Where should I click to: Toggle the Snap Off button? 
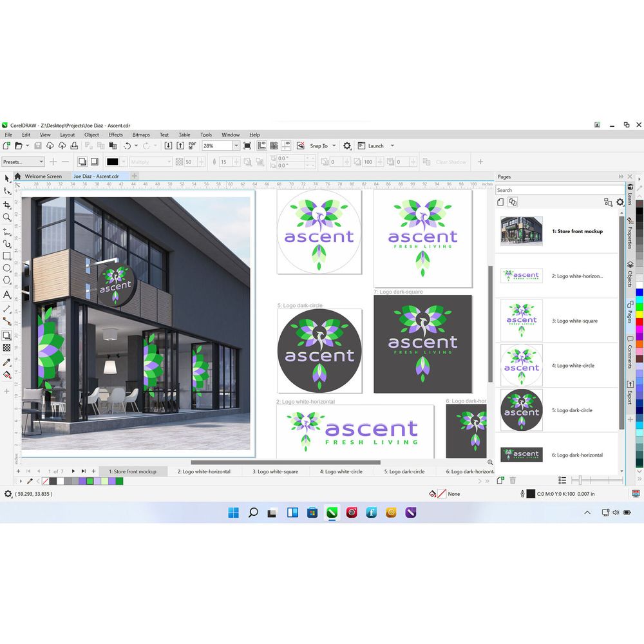tap(301, 146)
